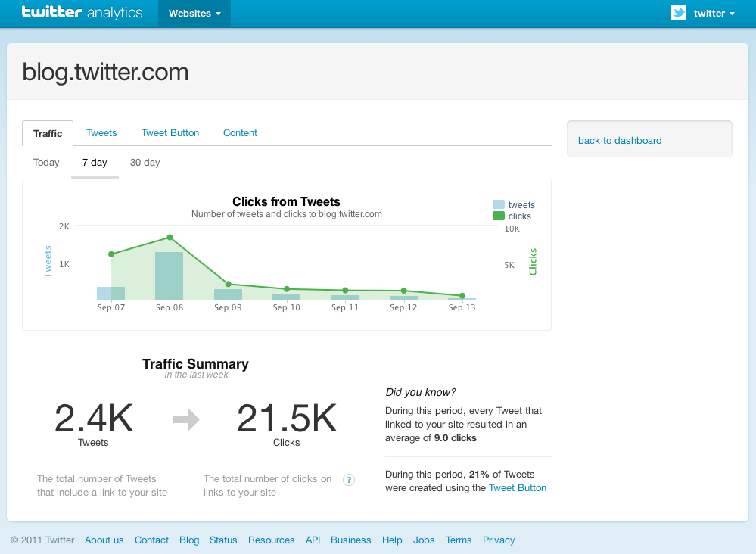Open the About us footer link
756x554 pixels.
pyautogui.click(x=104, y=540)
